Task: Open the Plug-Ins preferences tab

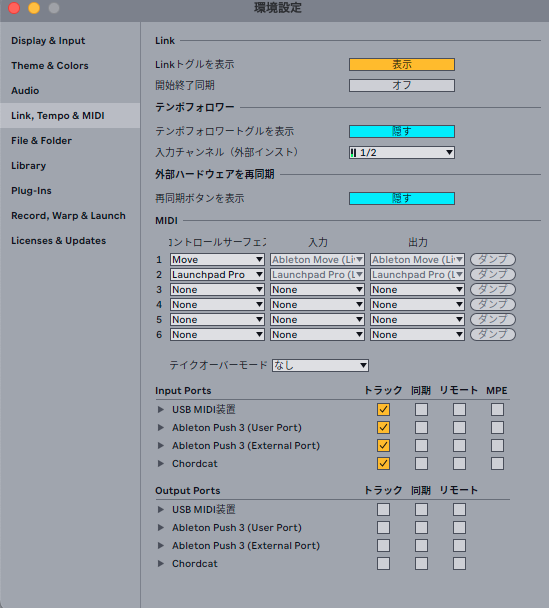Action: point(31,190)
